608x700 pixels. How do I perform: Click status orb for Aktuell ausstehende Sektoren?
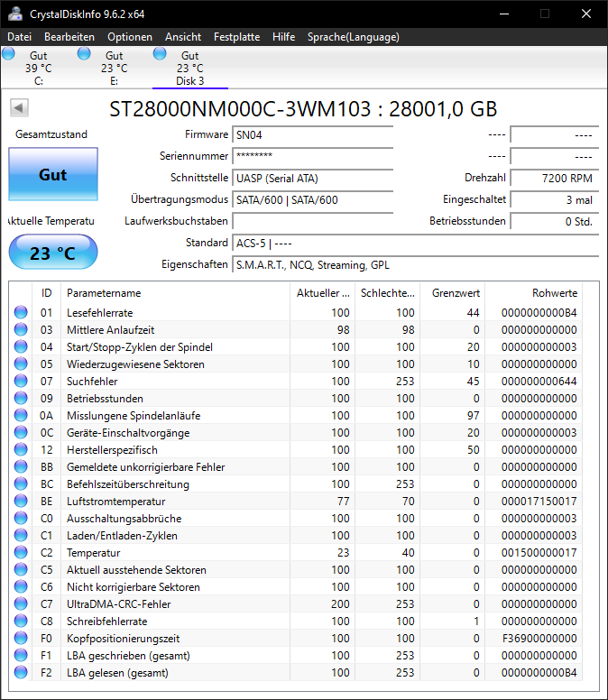[21, 569]
